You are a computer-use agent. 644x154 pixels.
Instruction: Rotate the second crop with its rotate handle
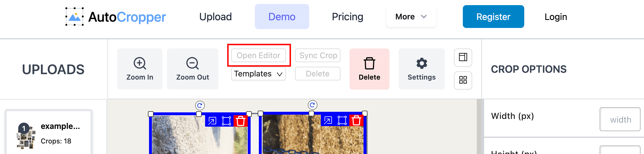pyautogui.click(x=313, y=105)
